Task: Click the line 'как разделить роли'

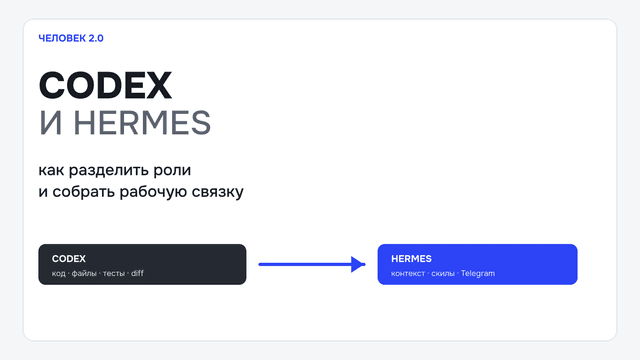Action: 115,170
